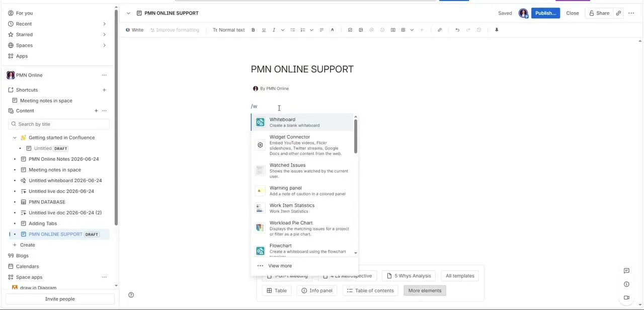Insert Workload Pie Chart macro
Image resolution: width=644 pixels, height=310 pixels.
pyautogui.click(x=302, y=228)
